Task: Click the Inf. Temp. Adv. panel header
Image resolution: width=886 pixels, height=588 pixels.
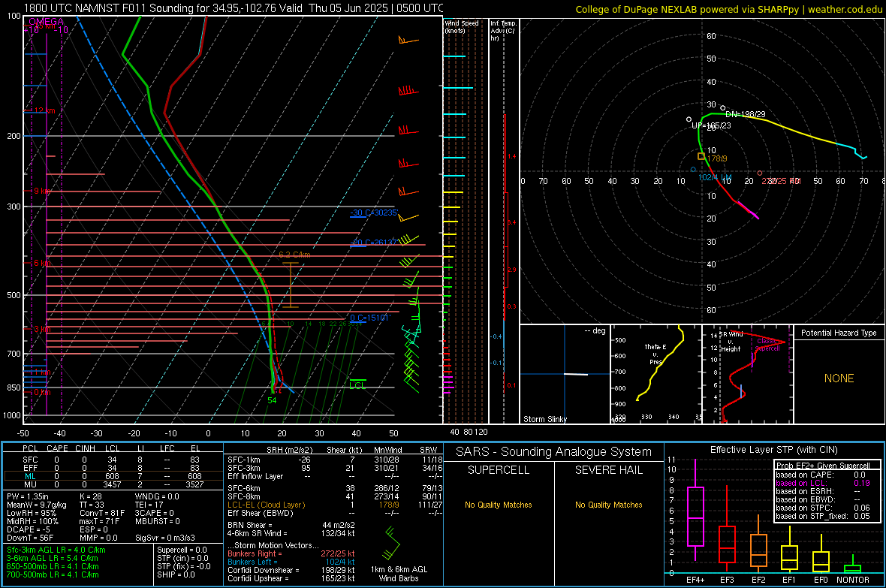Action: 503,31
